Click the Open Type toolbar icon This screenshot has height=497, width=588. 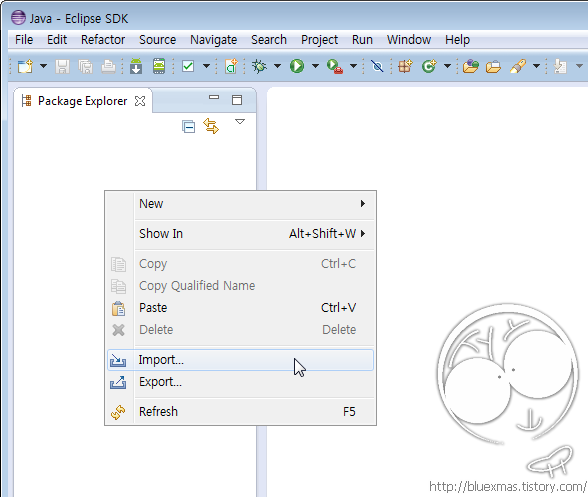471,66
